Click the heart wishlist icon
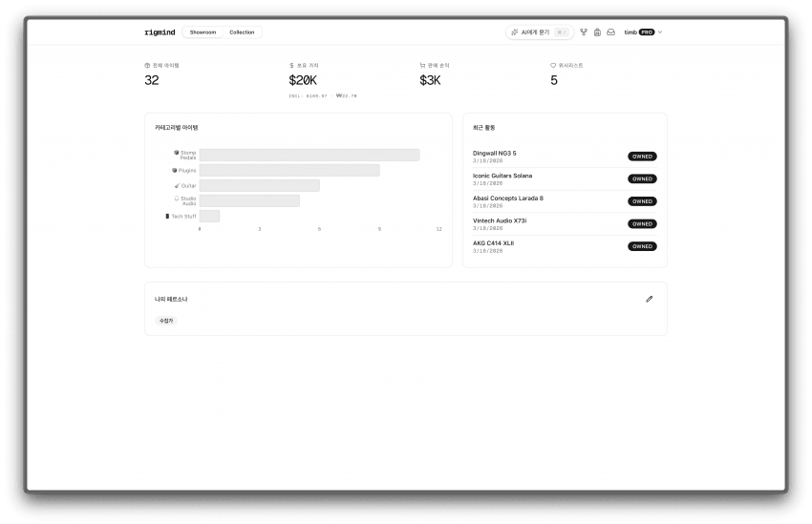The height and width of the screenshot is (524, 812). click(x=553, y=66)
